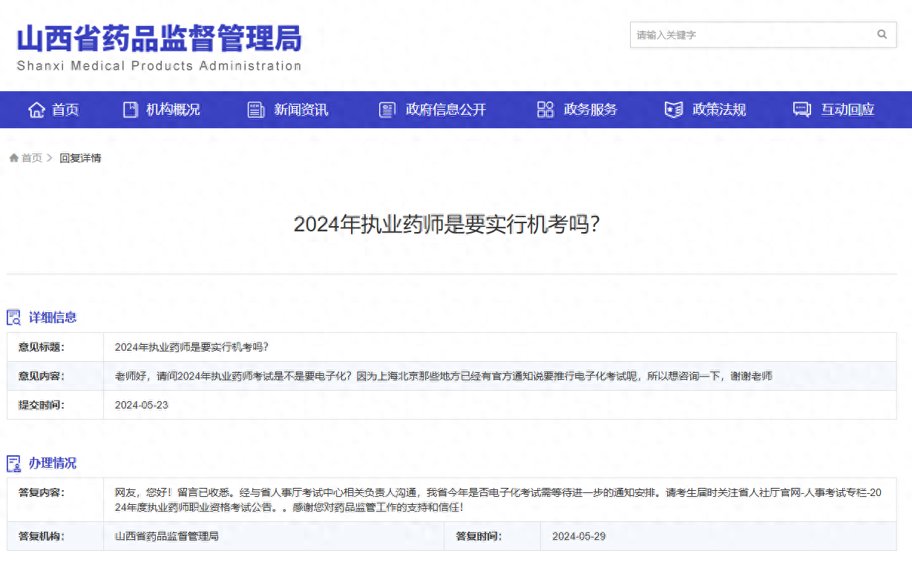Click the reply text starting 网友，您好

coord(499,500)
